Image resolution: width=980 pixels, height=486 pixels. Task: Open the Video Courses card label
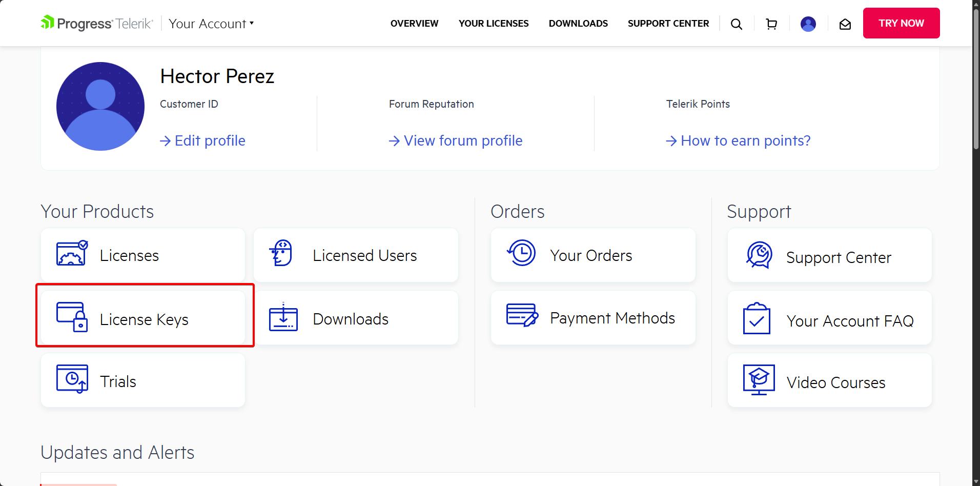tap(836, 382)
